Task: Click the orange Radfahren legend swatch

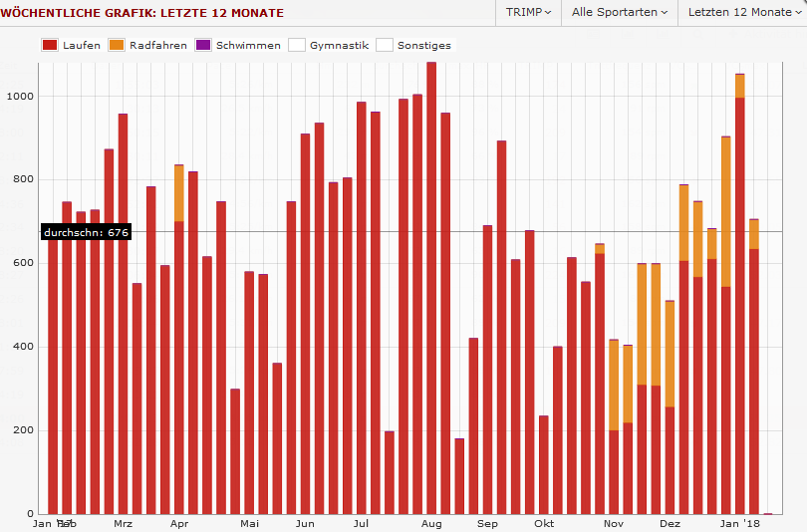Action: click(117, 45)
